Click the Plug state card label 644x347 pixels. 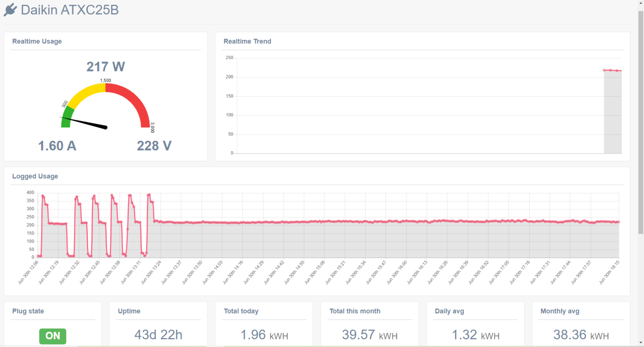[x=28, y=311]
